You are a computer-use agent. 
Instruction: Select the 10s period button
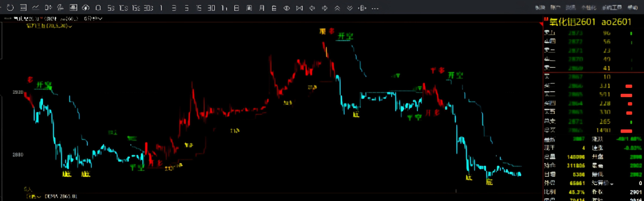pyautogui.click(x=124, y=8)
